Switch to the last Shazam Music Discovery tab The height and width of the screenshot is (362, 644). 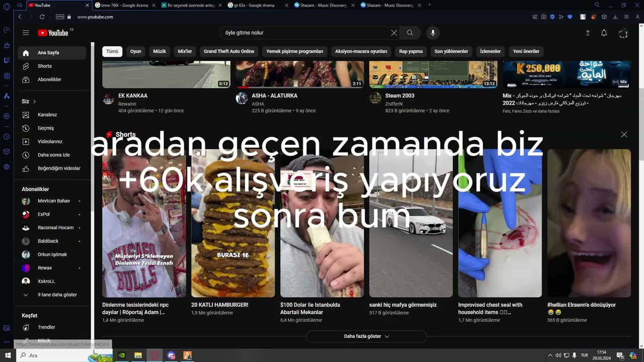tap(391, 5)
